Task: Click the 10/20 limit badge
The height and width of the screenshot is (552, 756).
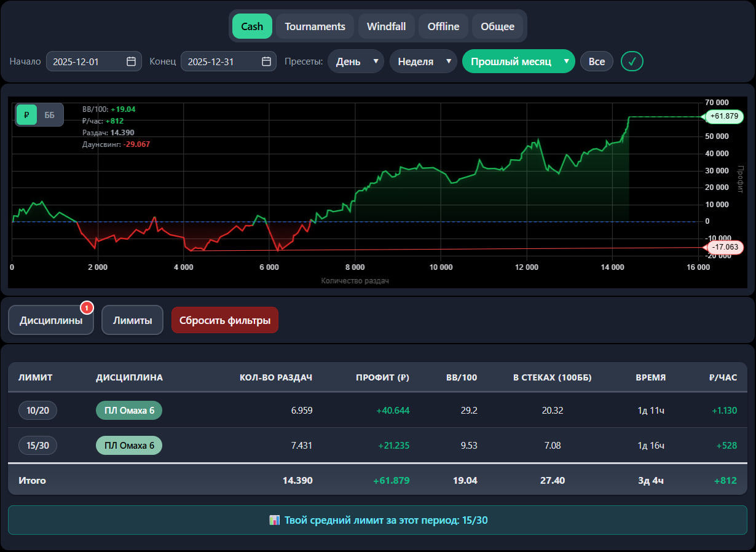Action: (x=37, y=410)
